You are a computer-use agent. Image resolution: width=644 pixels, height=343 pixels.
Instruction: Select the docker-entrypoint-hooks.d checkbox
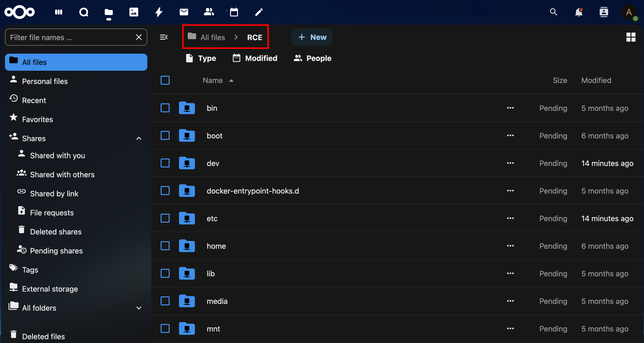click(x=165, y=191)
